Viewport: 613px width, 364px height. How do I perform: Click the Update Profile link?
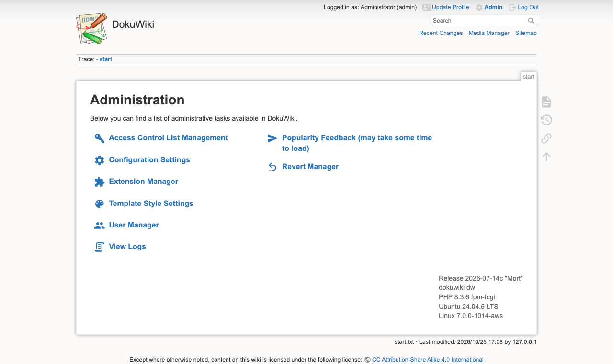click(x=451, y=7)
